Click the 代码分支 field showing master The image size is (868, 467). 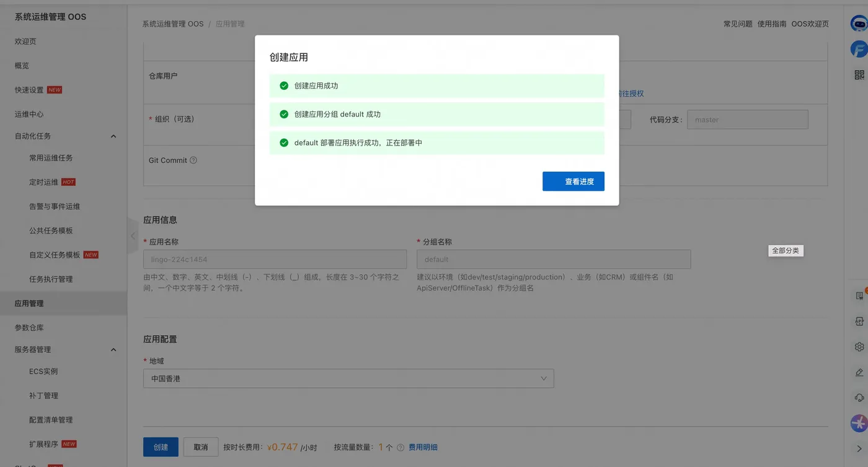(748, 120)
